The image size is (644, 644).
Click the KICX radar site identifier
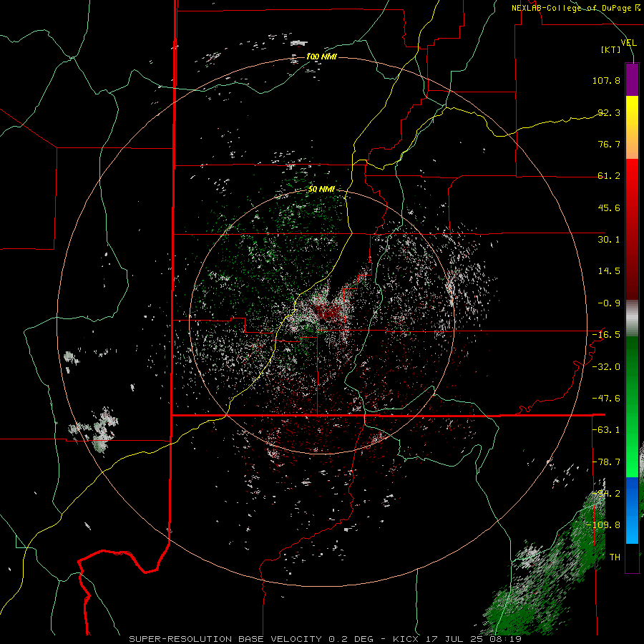click(x=406, y=639)
